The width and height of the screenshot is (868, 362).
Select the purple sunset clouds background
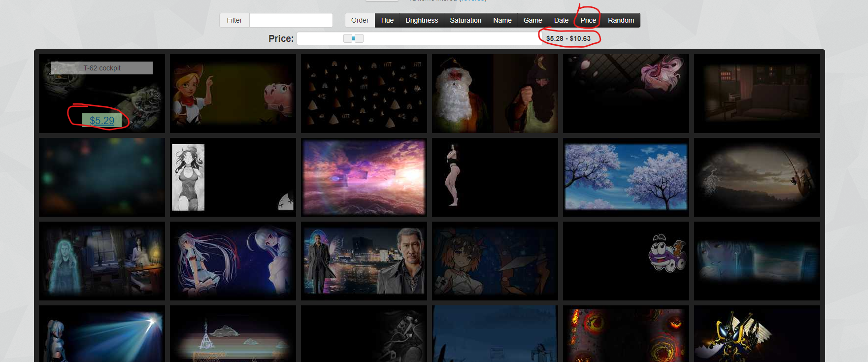click(x=364, y=177)
